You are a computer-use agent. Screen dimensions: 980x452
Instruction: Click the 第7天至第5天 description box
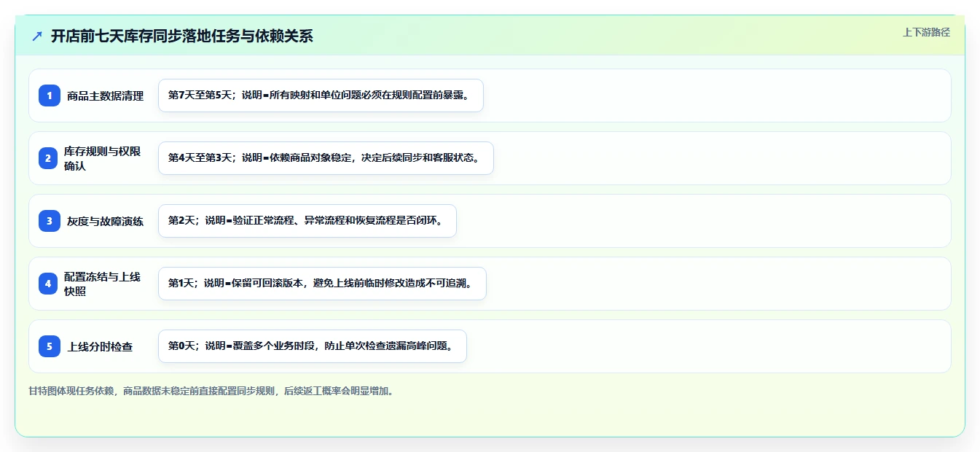tap(321, 96)
